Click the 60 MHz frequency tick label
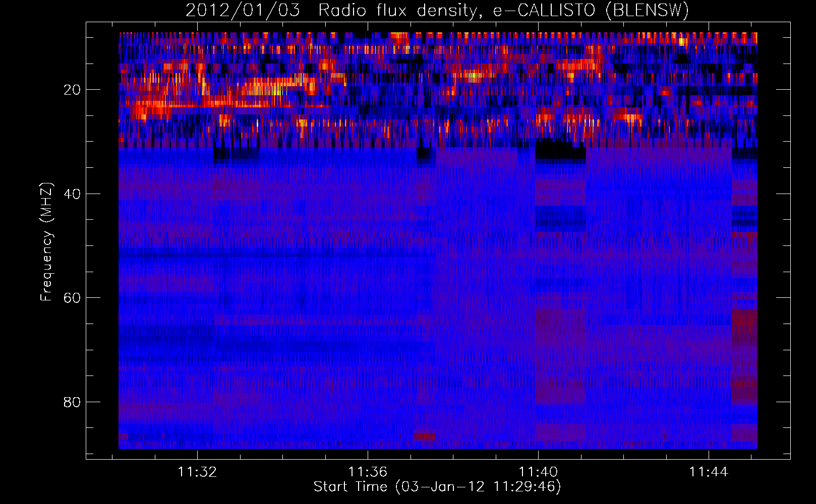This screenshot has width=816, height=504. point(72,298)
